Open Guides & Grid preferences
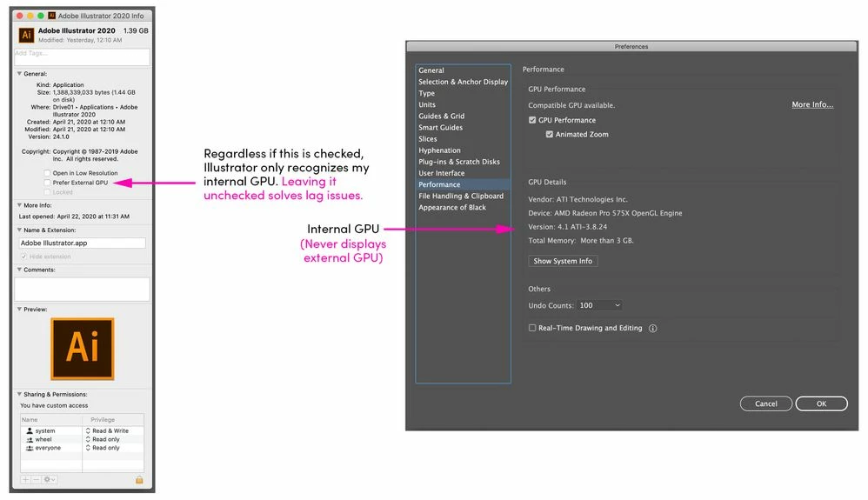The height and width of the screenshot is (500, 868). [x=441, y=117]
